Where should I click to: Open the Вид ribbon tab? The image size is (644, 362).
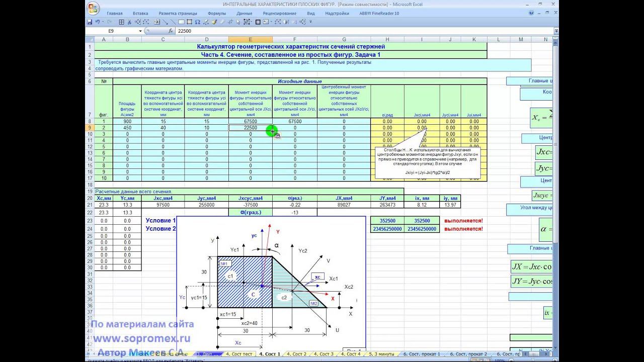pyautogui.click(x=311, y=14)
